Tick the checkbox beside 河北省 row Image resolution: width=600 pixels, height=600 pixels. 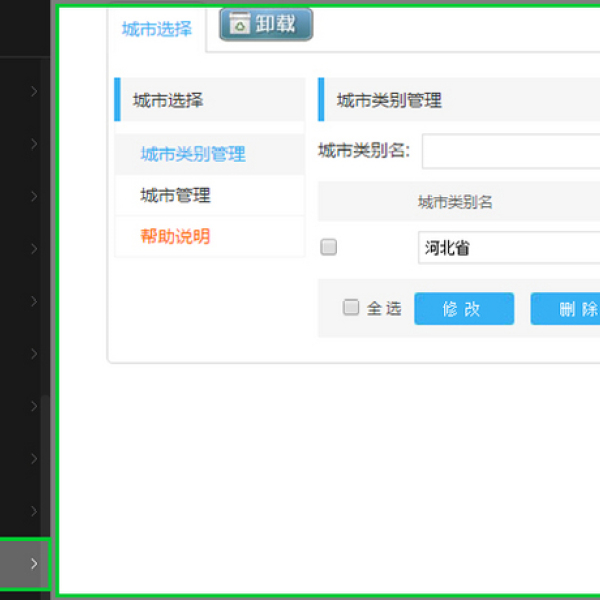click(x=329, y=248)
